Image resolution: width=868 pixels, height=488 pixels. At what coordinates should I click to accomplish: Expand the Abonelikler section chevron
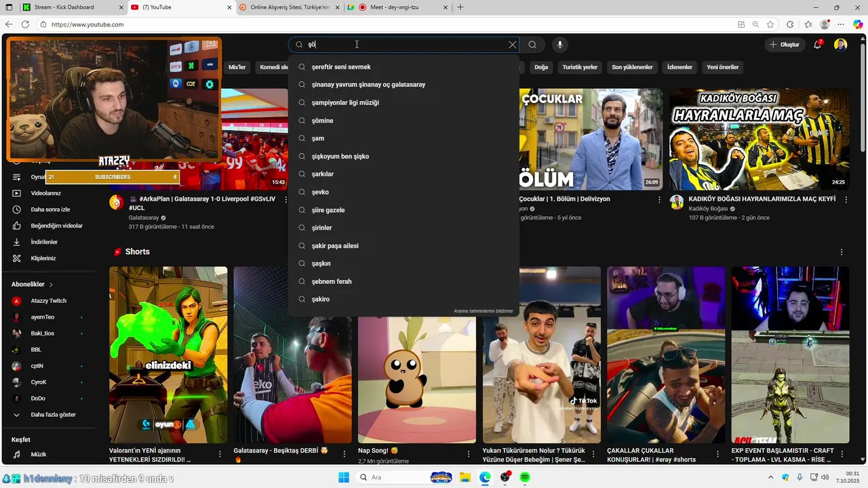tap(51, 285)
